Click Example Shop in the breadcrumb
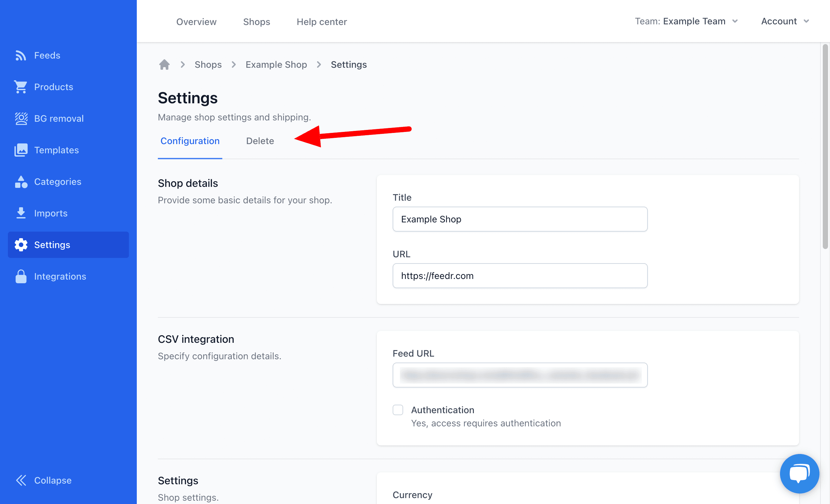Viewport: 830px width, 504px height. pyautogui.click(x=276, y=64)
